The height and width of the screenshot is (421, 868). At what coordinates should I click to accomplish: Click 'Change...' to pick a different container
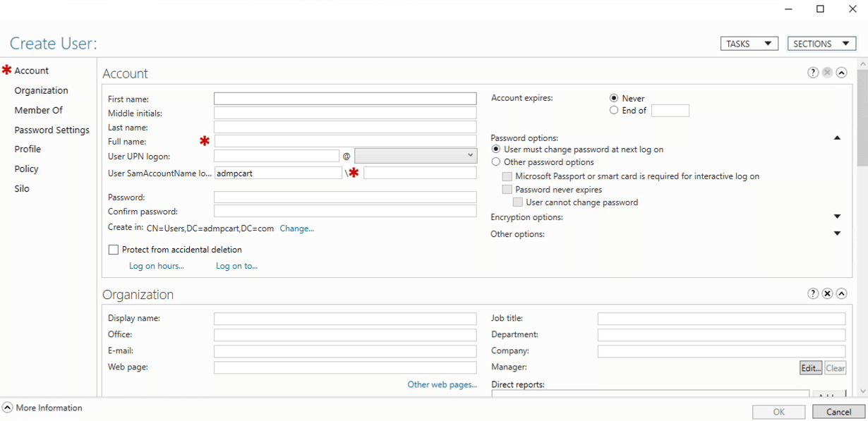point(296,228)
